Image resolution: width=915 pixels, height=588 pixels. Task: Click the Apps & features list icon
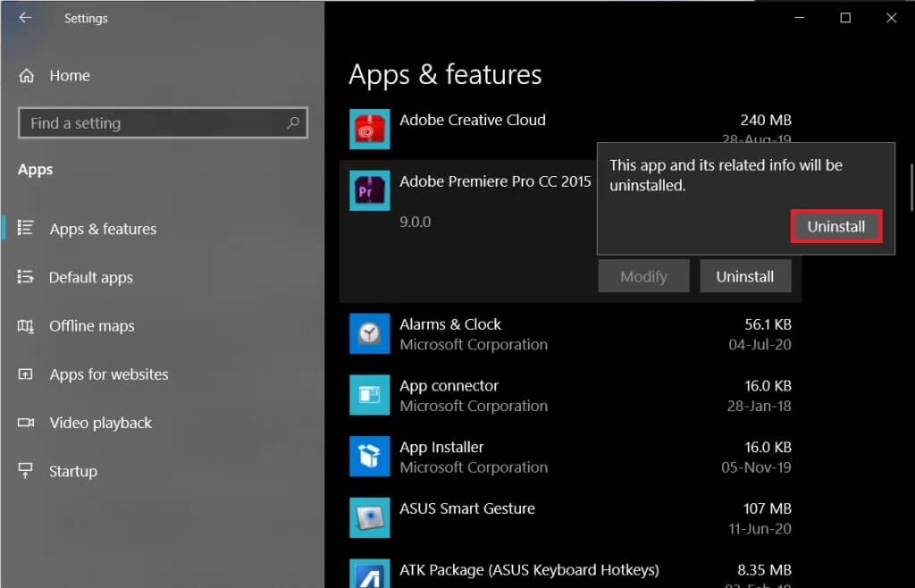click(26, 228)
